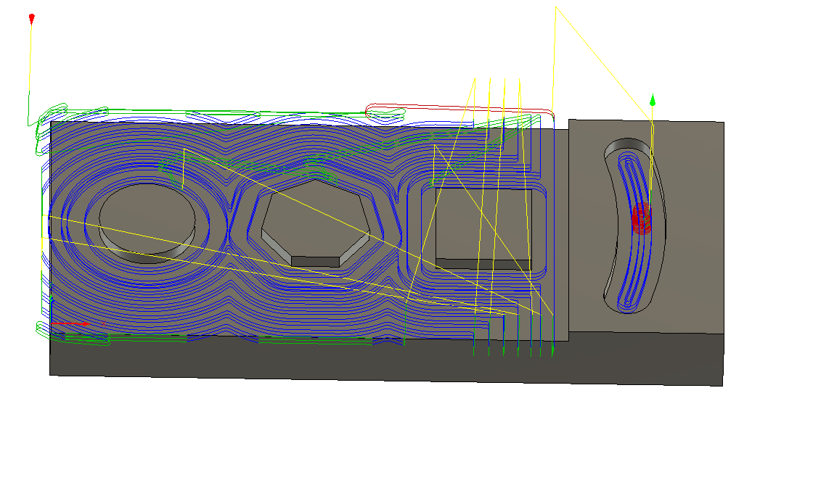
Task: Select the heptagon boss top face
Action: [315, 218]
